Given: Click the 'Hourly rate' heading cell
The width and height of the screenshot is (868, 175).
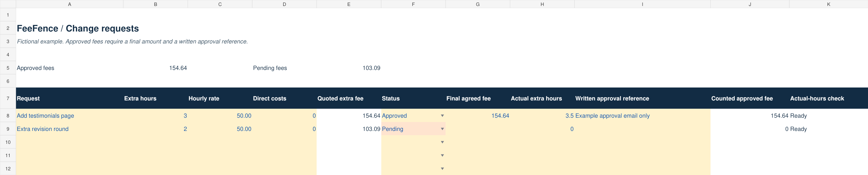Looking at the screenshot, I should [x=220, y=98].
